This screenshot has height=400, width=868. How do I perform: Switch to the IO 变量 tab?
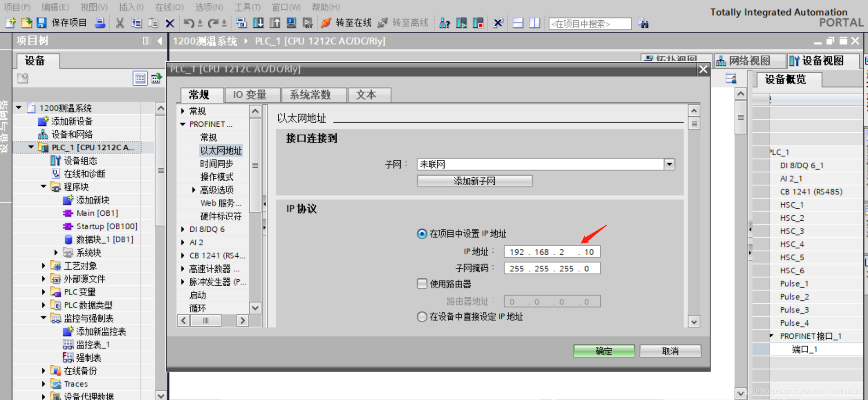[x=252, y=95]
